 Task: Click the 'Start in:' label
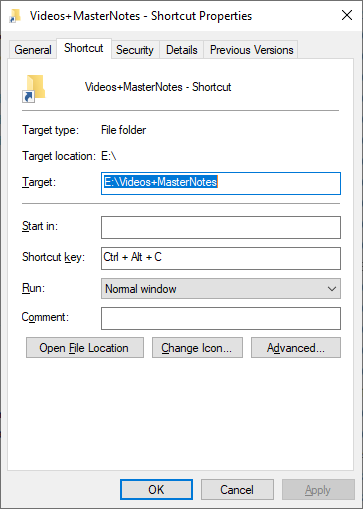(x=40, y=226)
